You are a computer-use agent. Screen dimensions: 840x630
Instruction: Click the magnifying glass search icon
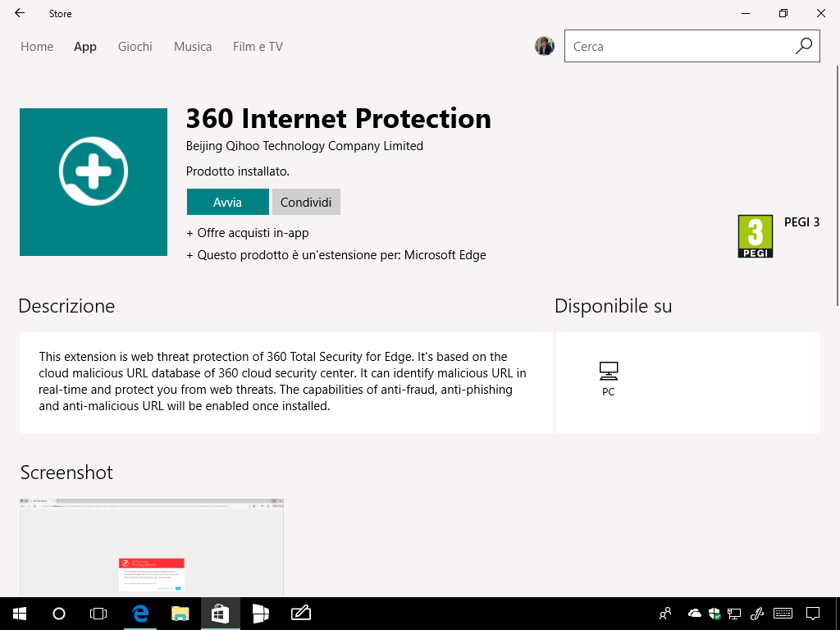804,46
